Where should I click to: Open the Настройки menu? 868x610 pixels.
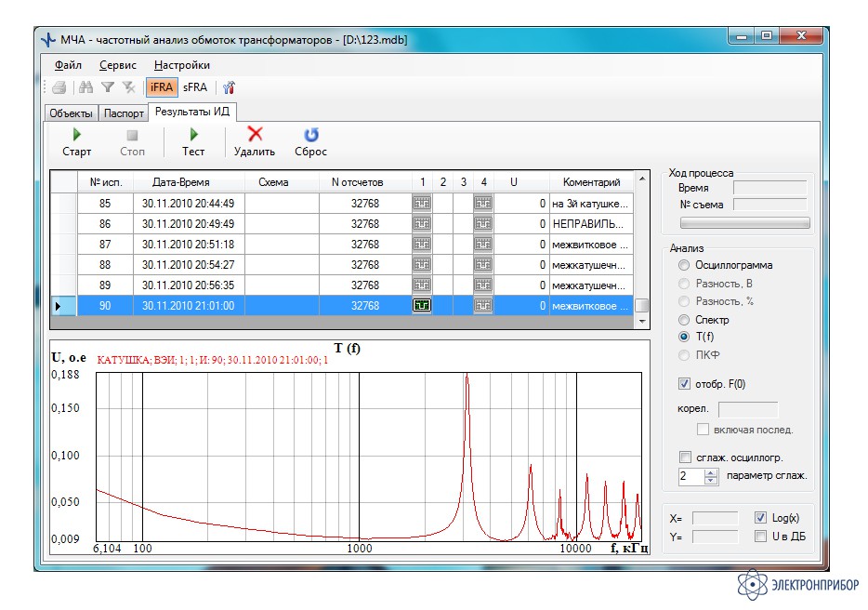182,65
